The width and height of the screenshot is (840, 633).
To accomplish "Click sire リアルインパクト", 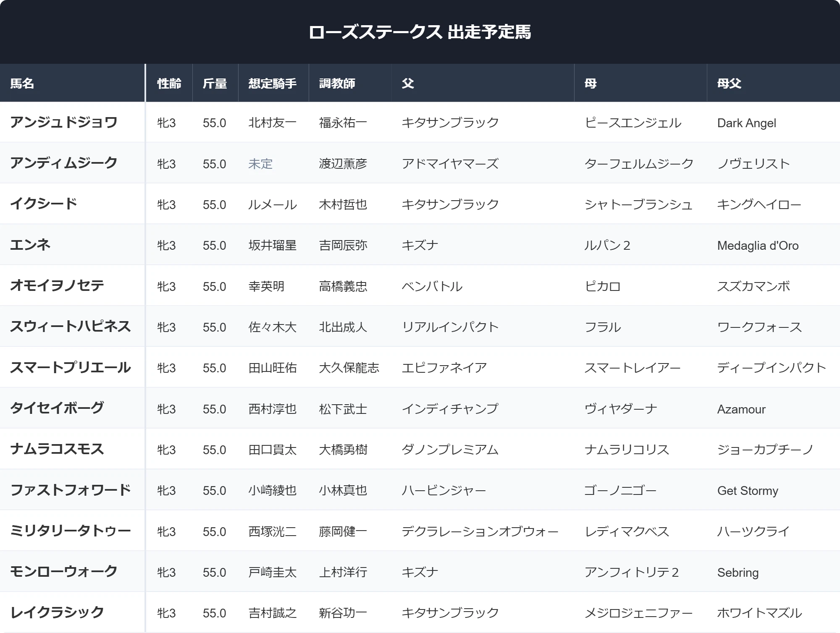I will click(x=450, y=327).
